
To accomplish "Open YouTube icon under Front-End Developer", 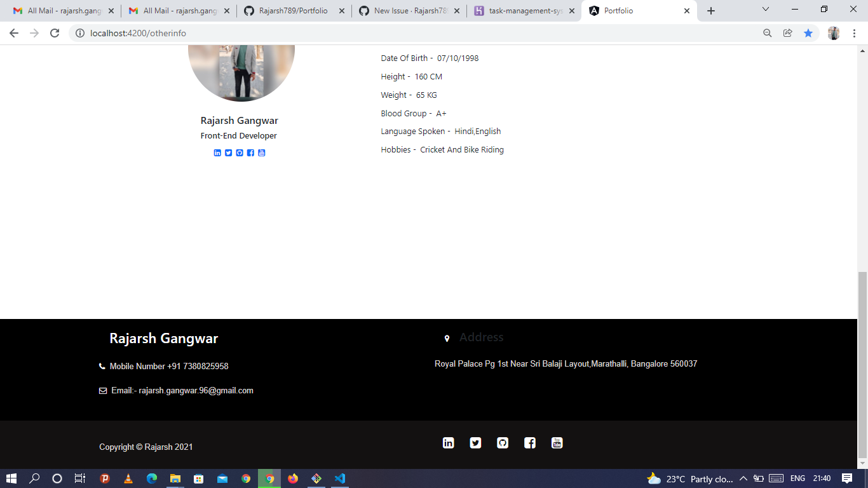I will click(x=261, y=153).
